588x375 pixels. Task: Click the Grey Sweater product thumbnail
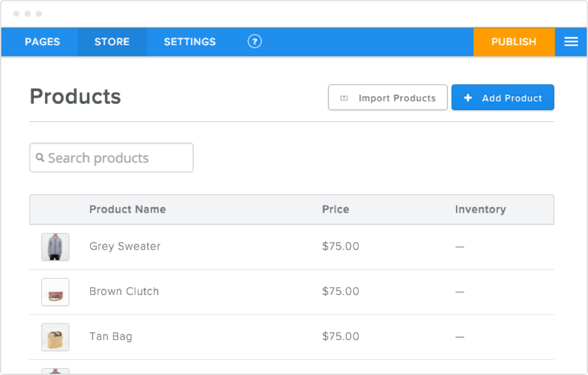(55, 246)
